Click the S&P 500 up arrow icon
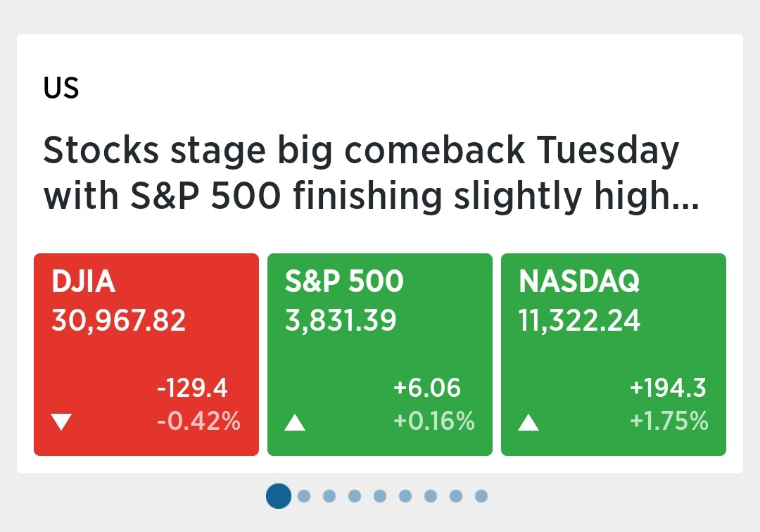Screen dimensions: 760x532 tap(295, 422)
